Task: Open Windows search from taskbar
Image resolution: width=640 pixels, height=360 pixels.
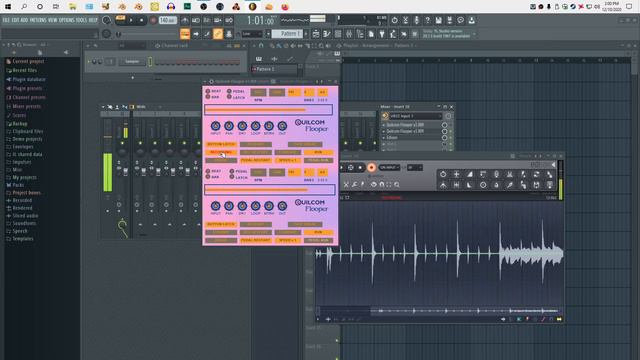Action: tap(24, 7)
